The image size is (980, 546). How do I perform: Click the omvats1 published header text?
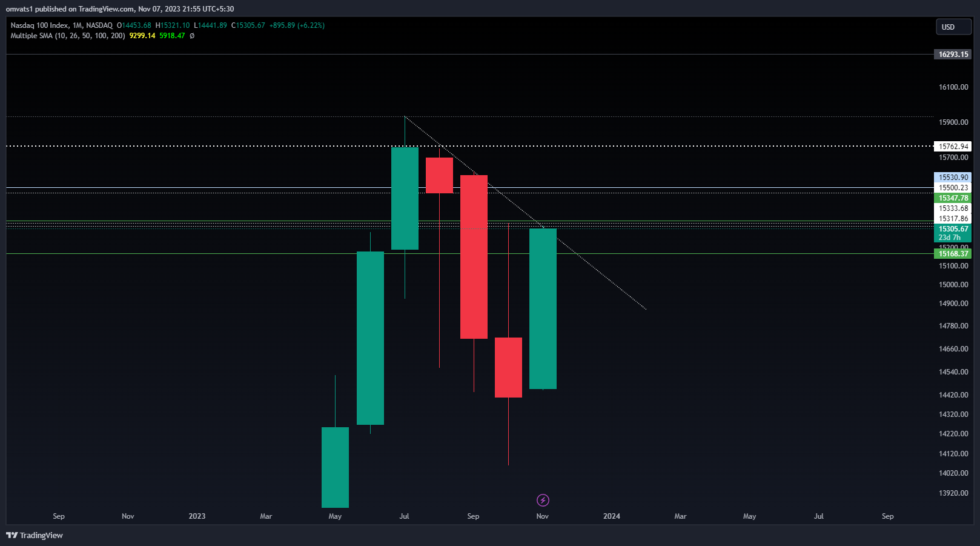pyautogui.click(x=120, y=9)
